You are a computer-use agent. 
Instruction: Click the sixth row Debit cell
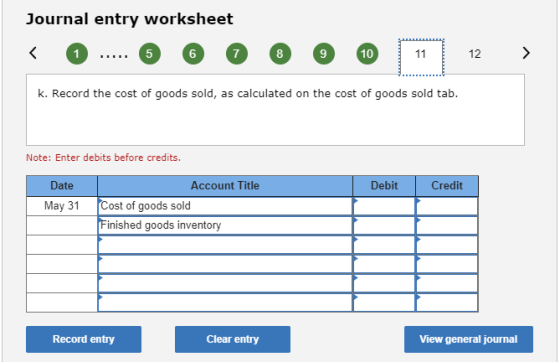coord(384,302)
